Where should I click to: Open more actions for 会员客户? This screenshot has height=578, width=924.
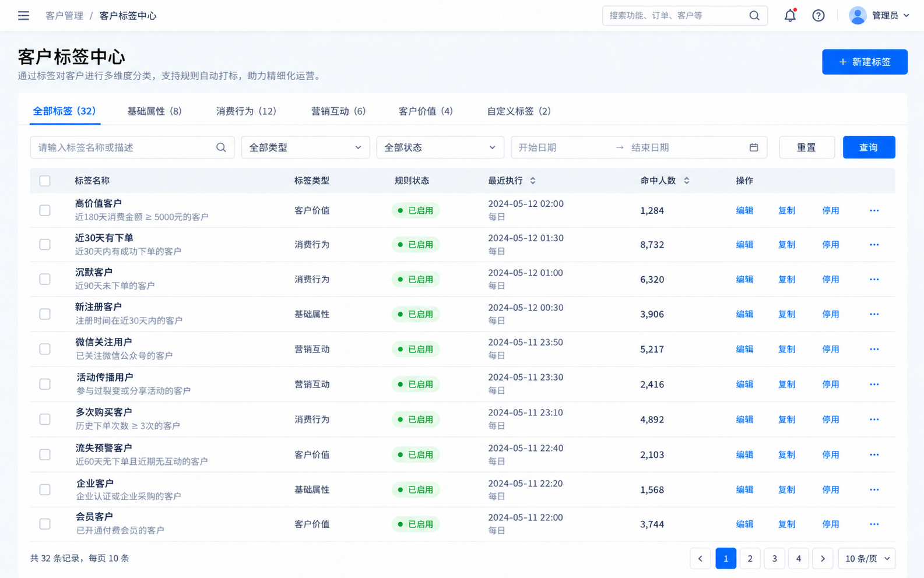(x=874, y=524)
